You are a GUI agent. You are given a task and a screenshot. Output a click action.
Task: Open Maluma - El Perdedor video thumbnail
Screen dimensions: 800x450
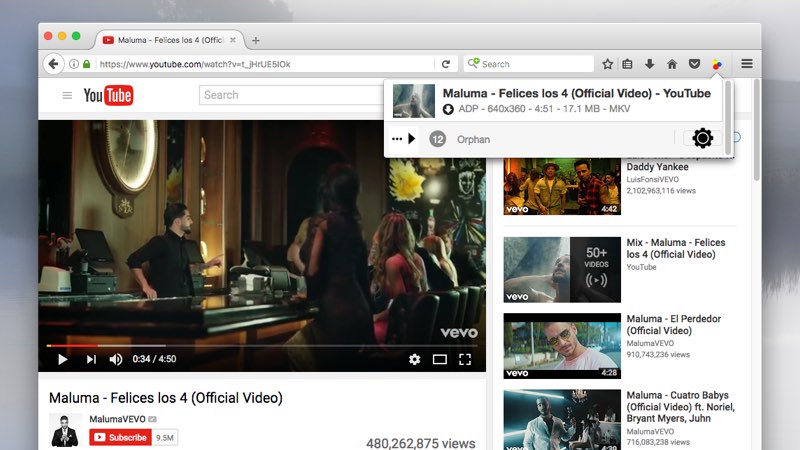pyautogui.click(x=561, y=346)
